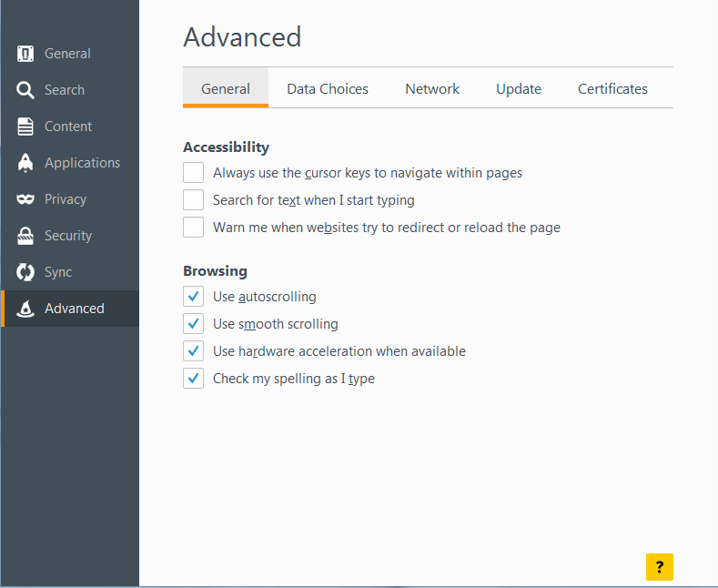This screenshot has width=718, height=588.
Task: Open the Sync label in sidebar
Action: pyautogui.click(x=58, y=272)
